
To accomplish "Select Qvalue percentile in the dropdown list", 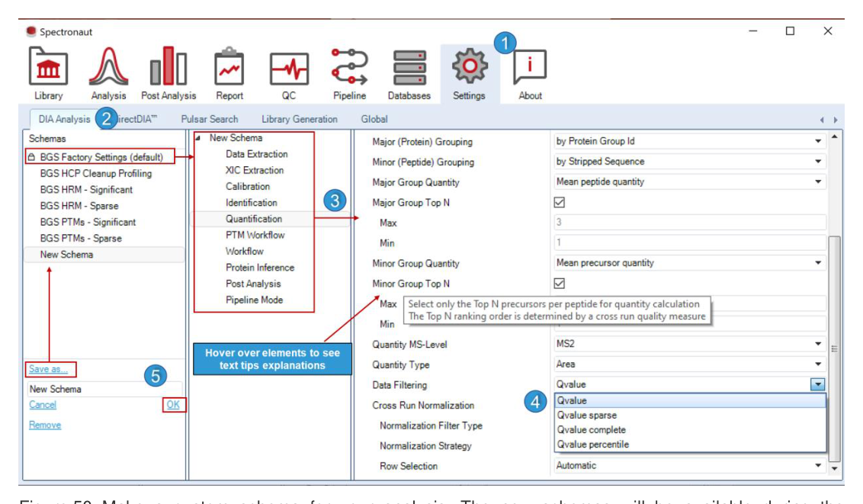I will click(x=690, y=445).
